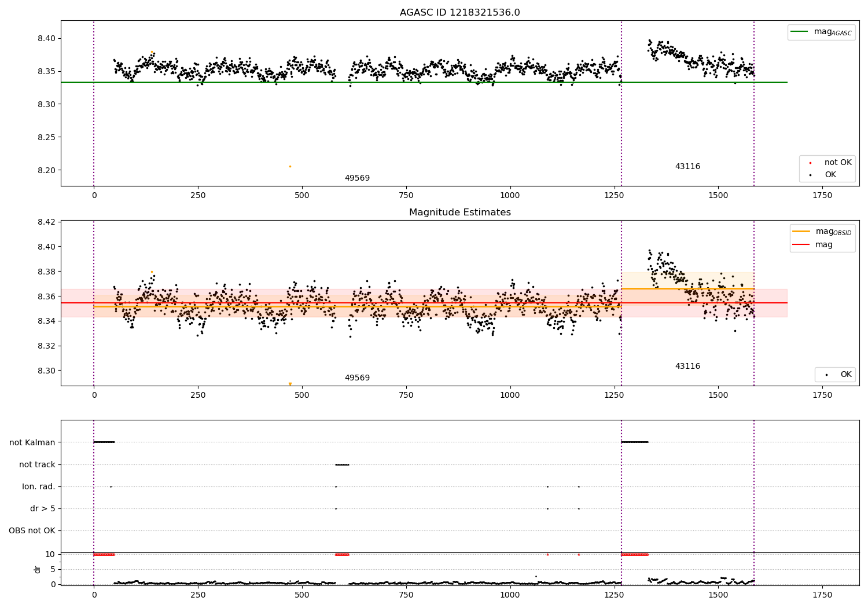Viewport: 868px width, 608px height.
Task: Click the 'OBS not OK' row label
Action: point(32,530)
